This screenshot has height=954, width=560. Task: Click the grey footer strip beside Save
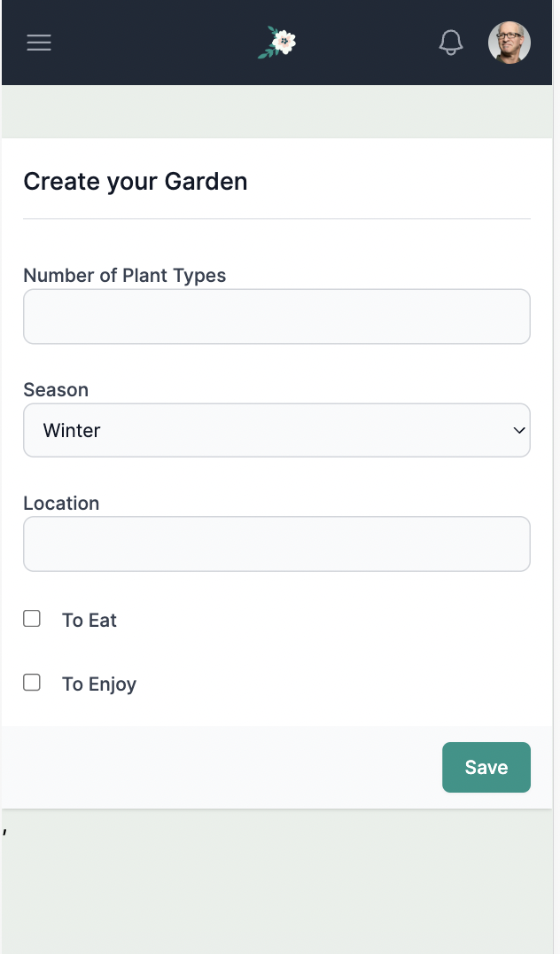coord(222,768)
